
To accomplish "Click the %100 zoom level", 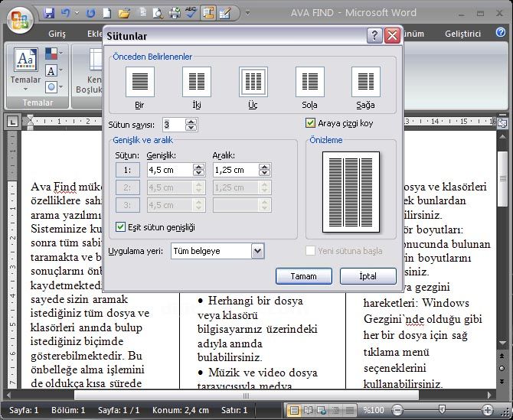I will pyautogui.click(x=374, y=410).
